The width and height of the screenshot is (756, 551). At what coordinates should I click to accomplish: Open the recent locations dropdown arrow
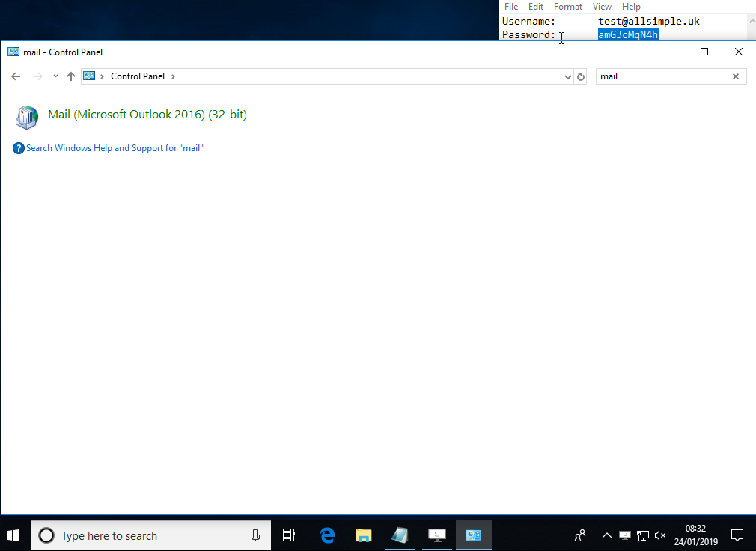click(x=55, y=76)
